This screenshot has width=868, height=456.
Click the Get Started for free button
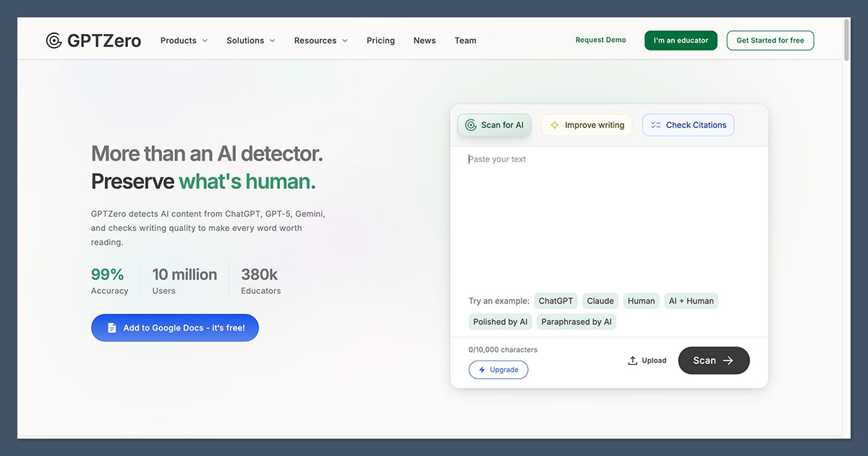[770, 41]
